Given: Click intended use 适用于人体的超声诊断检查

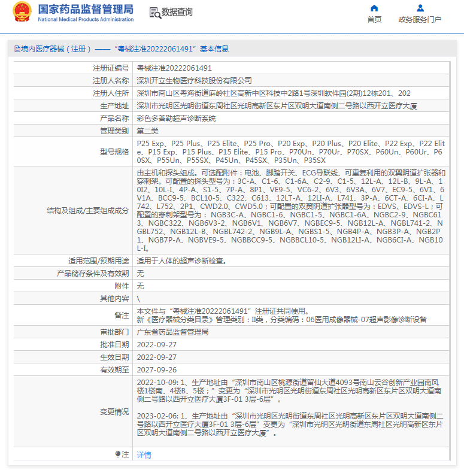Looking at the screenshot, I should coord(182,261).
